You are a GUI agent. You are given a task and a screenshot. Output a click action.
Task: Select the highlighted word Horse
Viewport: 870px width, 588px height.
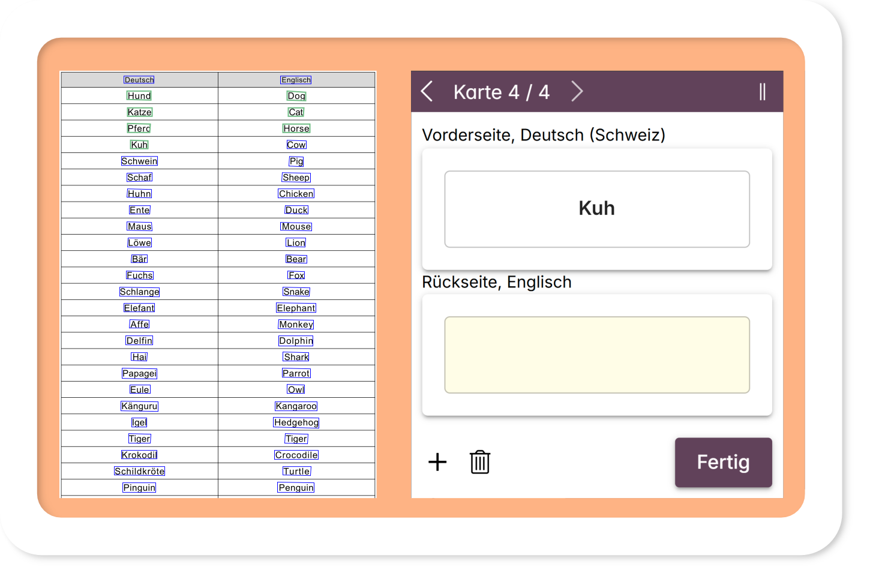coord(296,128)
